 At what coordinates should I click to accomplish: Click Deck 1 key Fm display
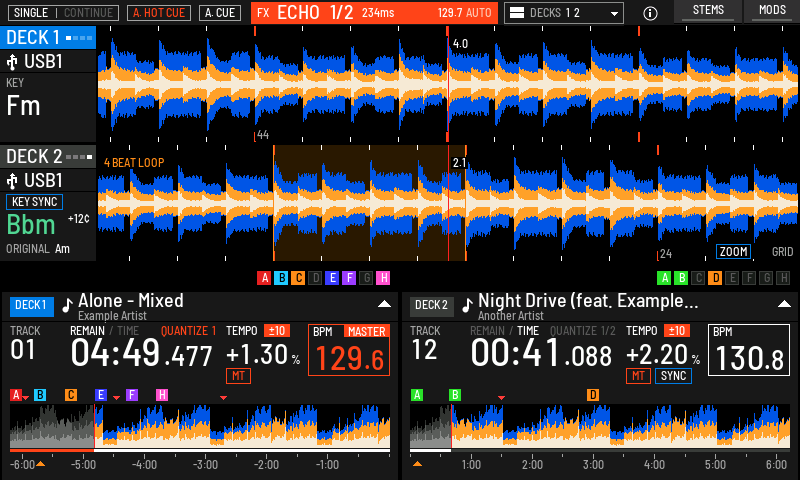tap(23, 106)
